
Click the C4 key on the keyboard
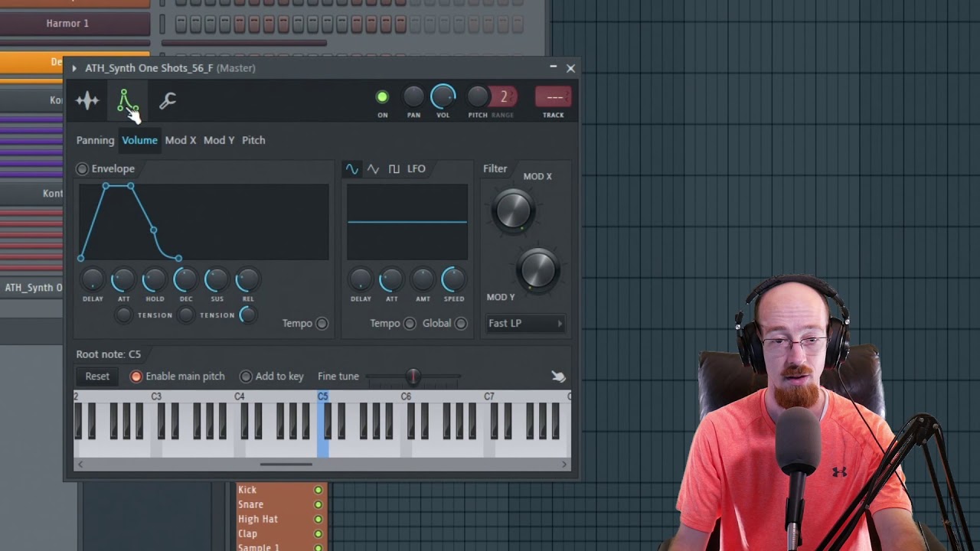click(x=239, y=449)
